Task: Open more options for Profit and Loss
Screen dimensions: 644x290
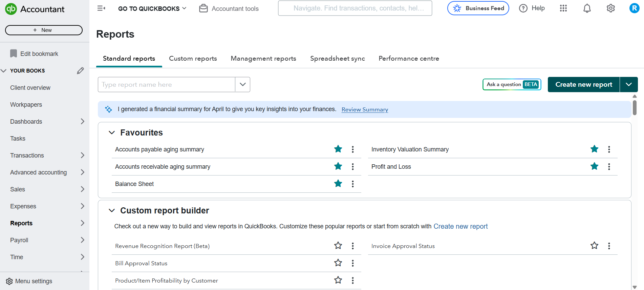Action: click(x=609, y=167)
